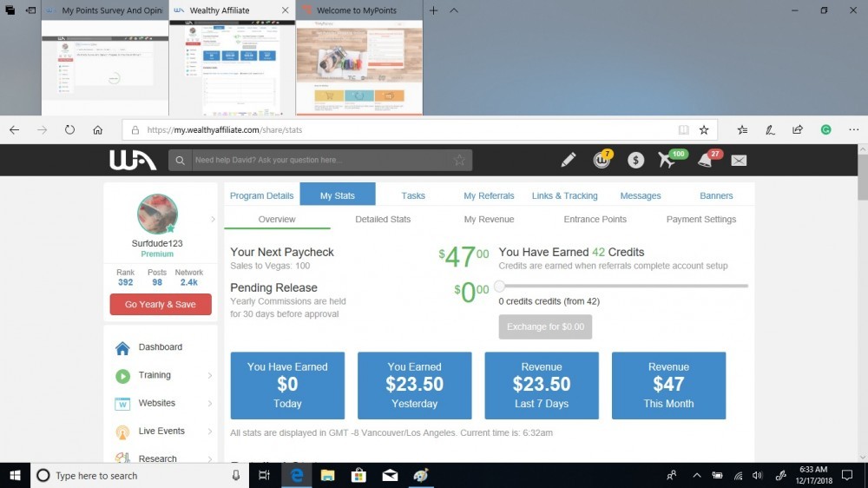Click the dollar sign affiliate icon
This screenshot has height=488, width=868.
635,160
